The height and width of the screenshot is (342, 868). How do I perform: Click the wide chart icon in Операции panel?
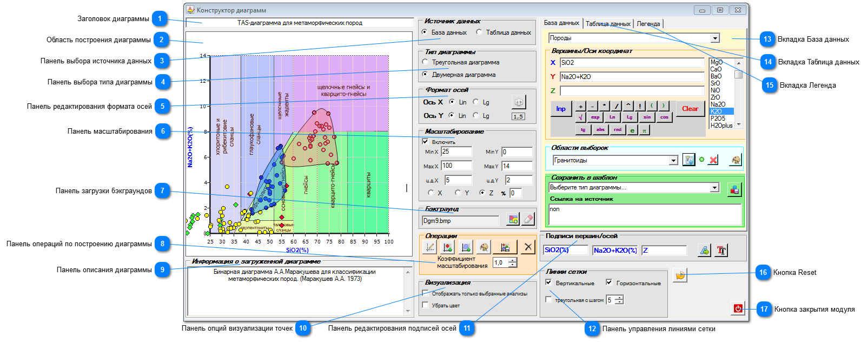pos(505,247)
